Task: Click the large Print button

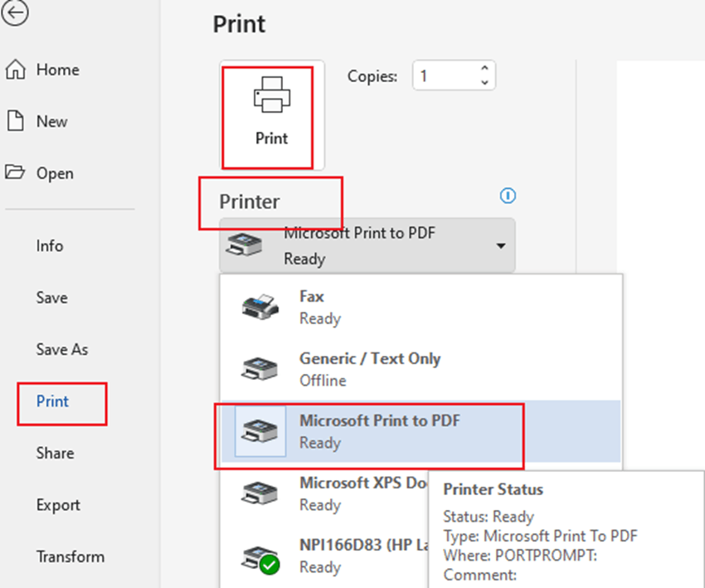Action: (x=272, y=115)
